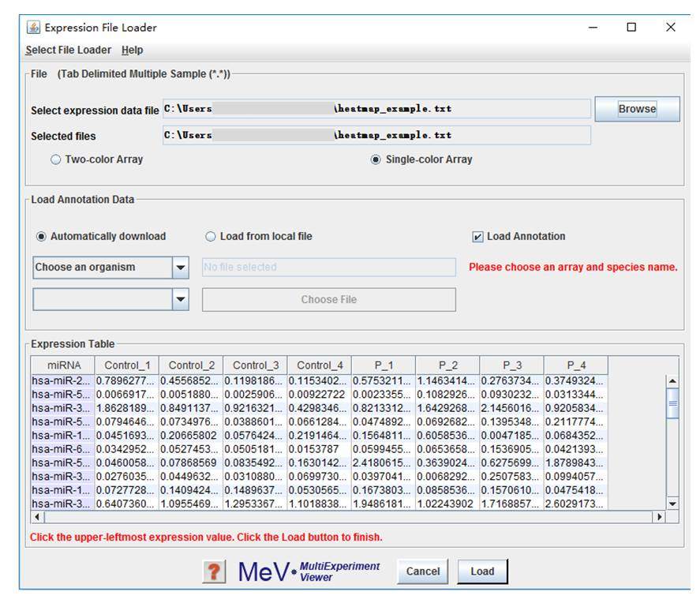700x603 pixels.
Task: Uncheck the Load Annotation checkbox
Action: point(477,237)
